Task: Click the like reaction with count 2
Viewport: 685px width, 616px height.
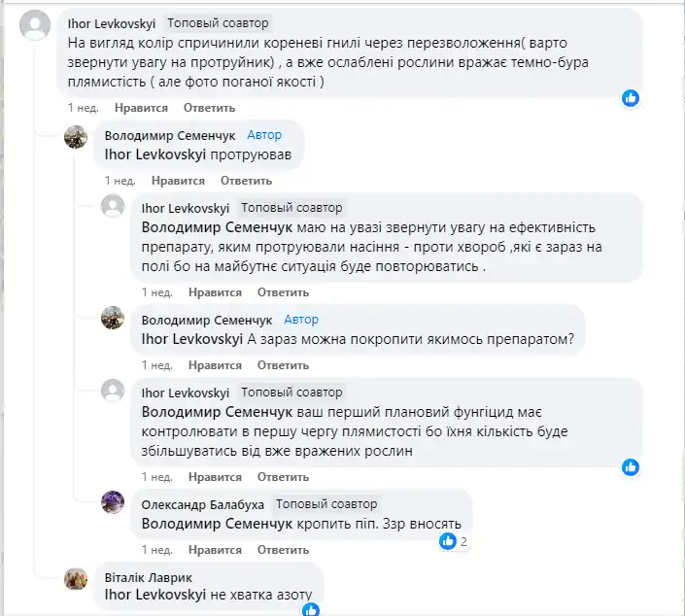Action: pos(448,541)
